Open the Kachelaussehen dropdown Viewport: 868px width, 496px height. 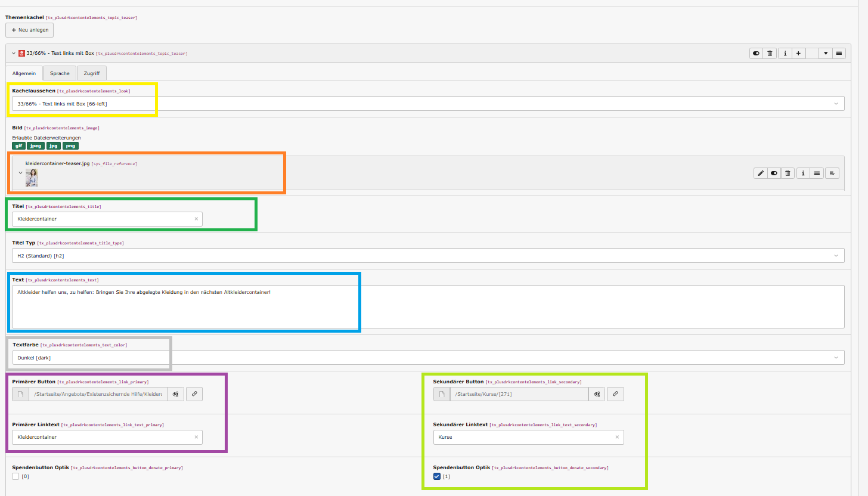tap(428, 103)
